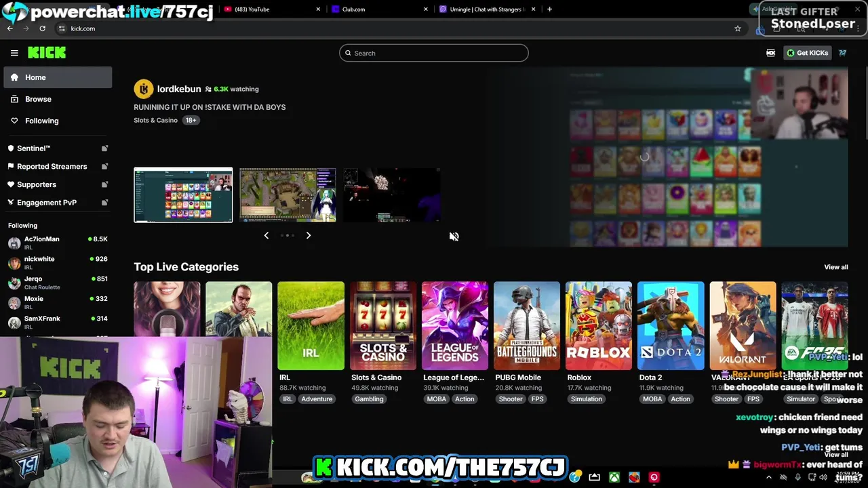Click external-link icon beside Sentinel™

[x=104, y=148]
